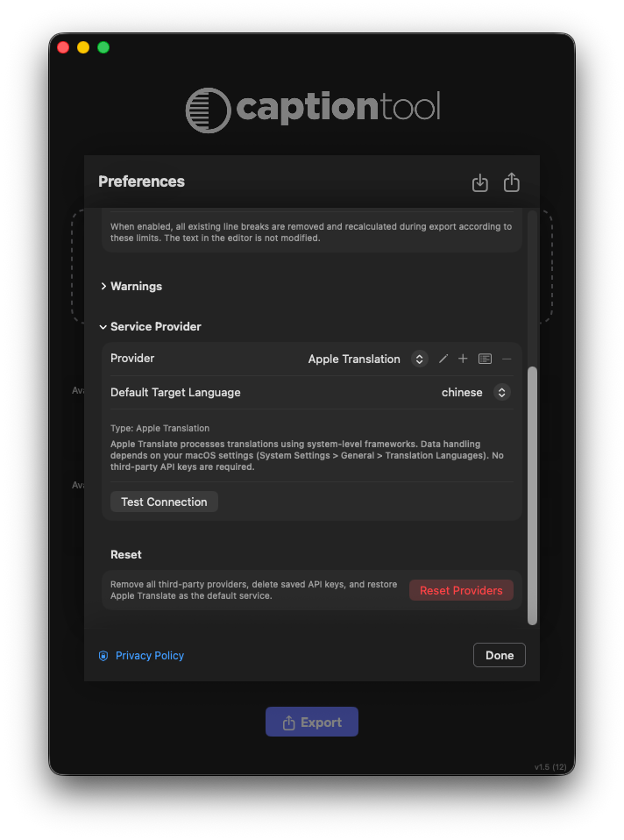Click the captiontool logo
This screenshot has width=624, height=840.
[313, 110]
